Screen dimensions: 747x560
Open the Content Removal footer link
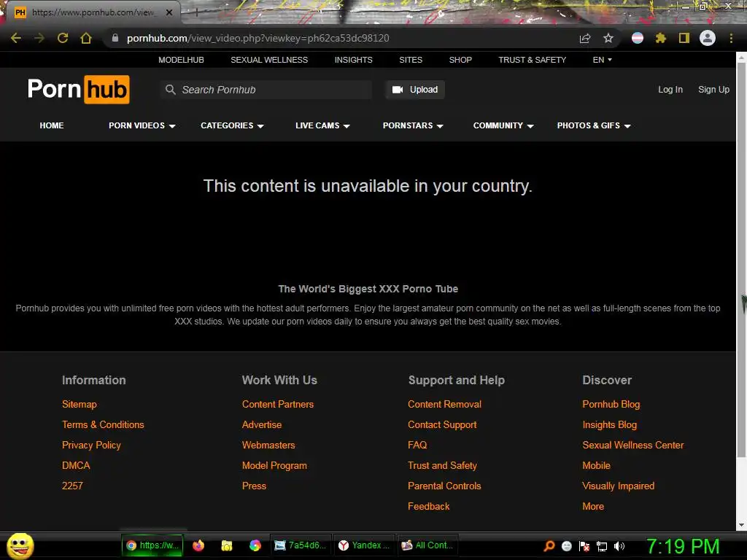pyautogui.click(x=444, y=404)
